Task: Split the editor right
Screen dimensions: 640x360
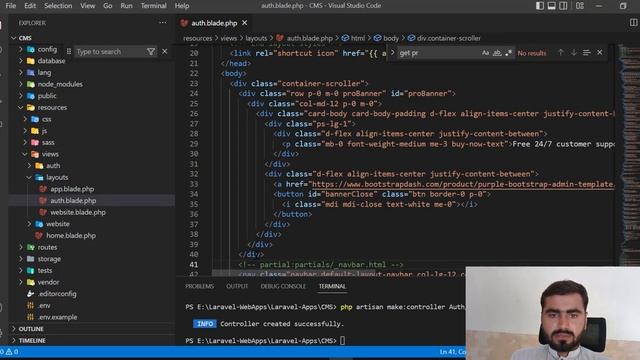Action: click(x=633, y=23)
